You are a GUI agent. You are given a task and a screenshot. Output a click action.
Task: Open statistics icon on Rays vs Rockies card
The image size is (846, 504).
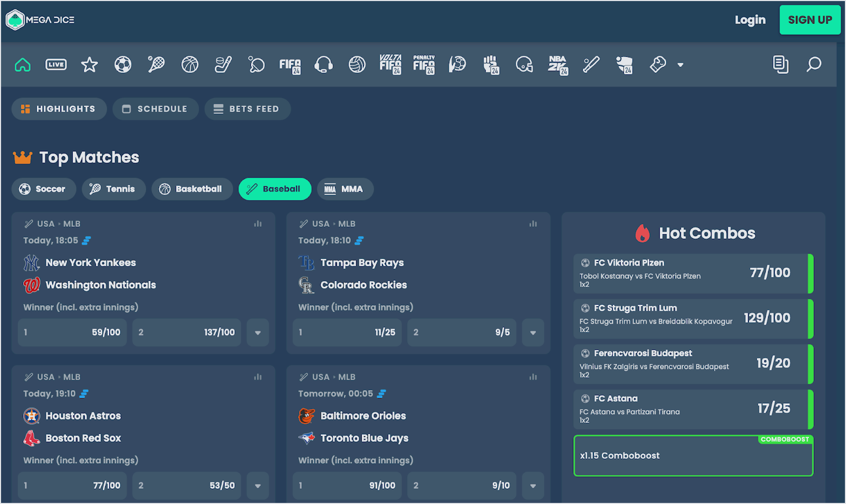(x=533, y=224)
